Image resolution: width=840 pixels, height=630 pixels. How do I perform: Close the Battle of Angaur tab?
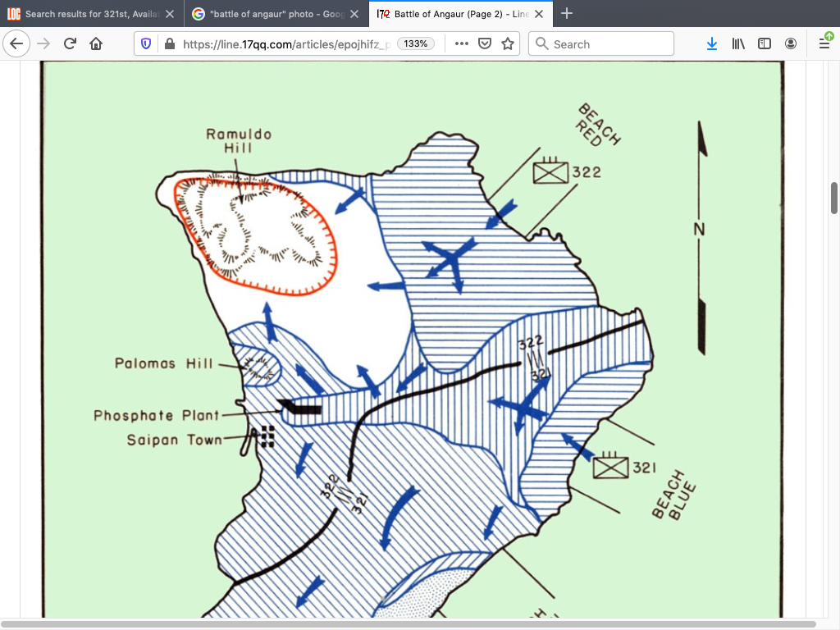coord(540,14)
